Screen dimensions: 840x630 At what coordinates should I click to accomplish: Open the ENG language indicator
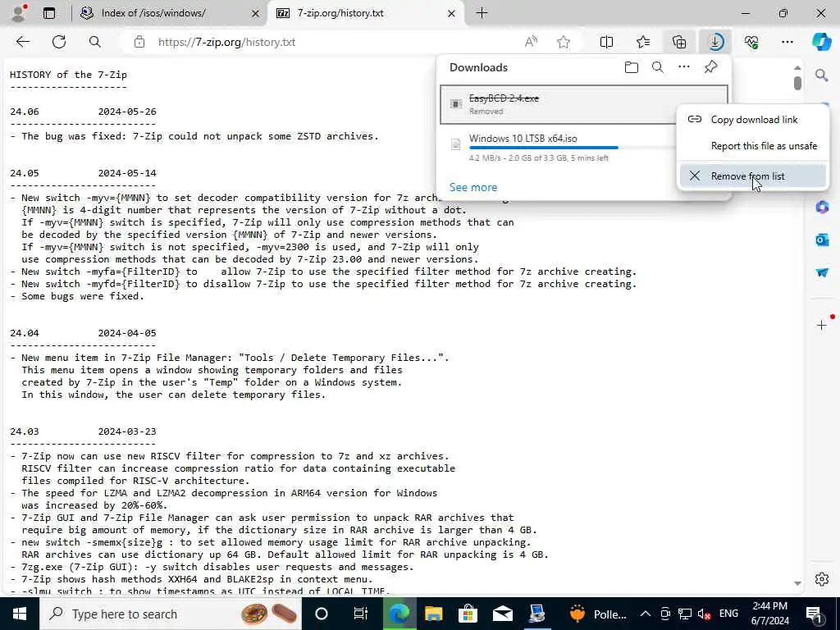728,614
